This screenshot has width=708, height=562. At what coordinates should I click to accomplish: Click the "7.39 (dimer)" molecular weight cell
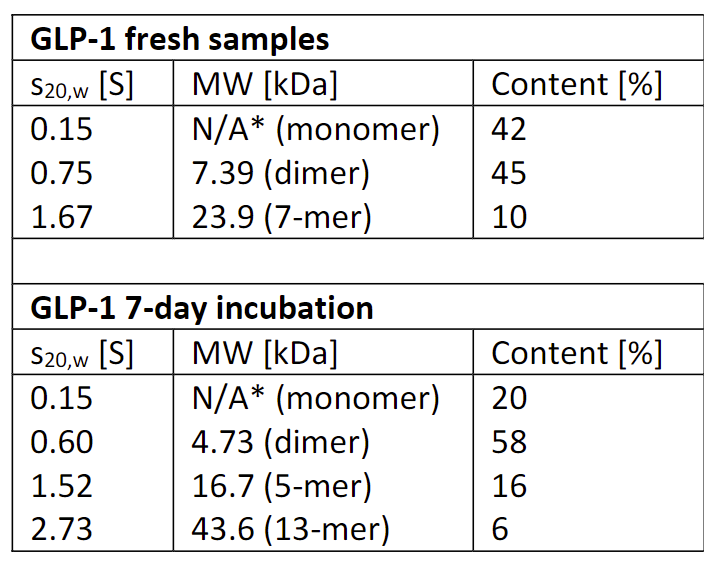281,173
